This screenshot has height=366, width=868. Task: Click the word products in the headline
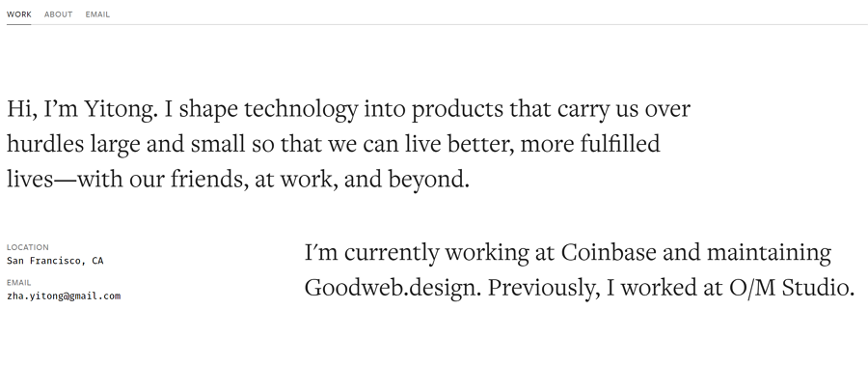tap(458, 109)
